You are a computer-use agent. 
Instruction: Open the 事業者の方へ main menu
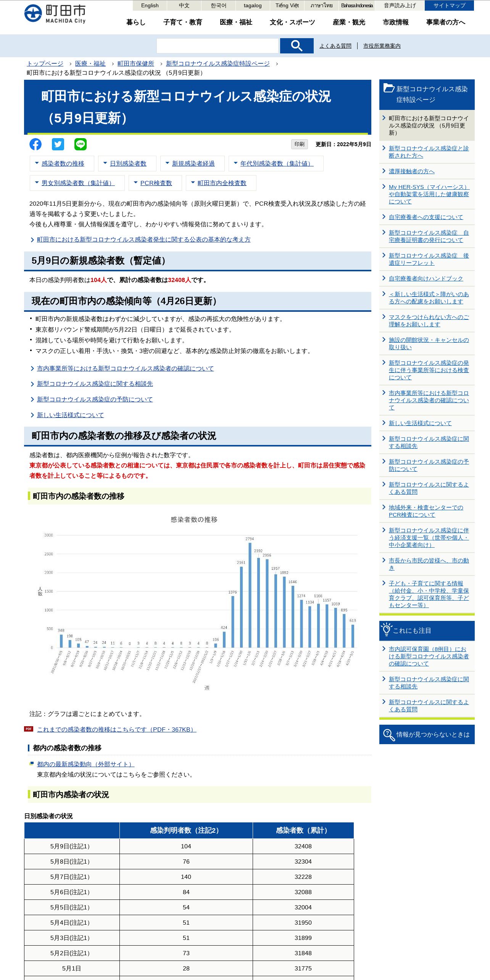pos(446,22)
